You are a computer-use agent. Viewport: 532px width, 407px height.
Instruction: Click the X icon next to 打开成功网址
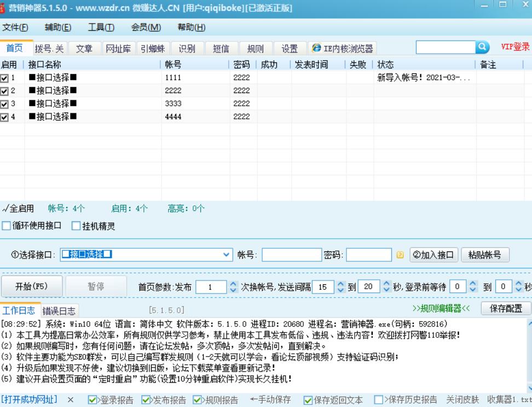71,400
